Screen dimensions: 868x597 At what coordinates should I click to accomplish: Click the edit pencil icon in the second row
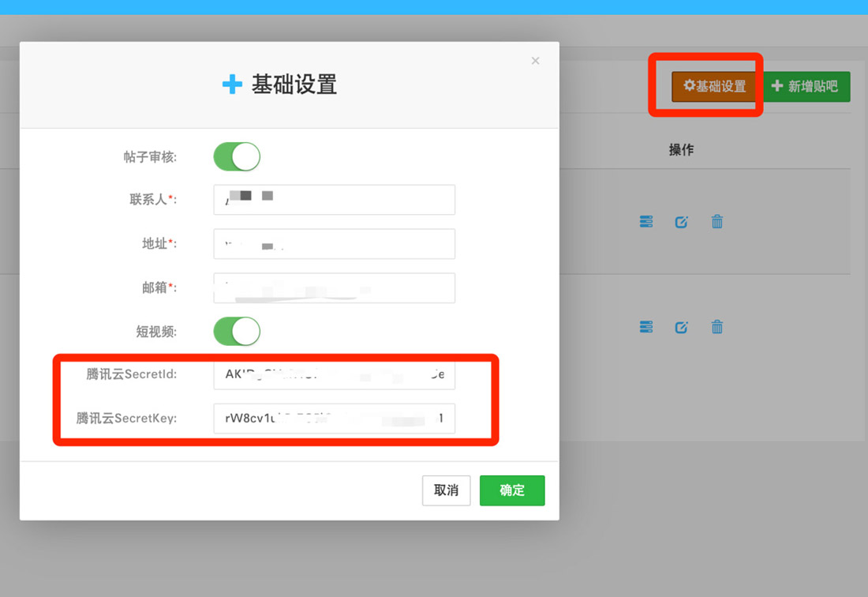(681, 327)
